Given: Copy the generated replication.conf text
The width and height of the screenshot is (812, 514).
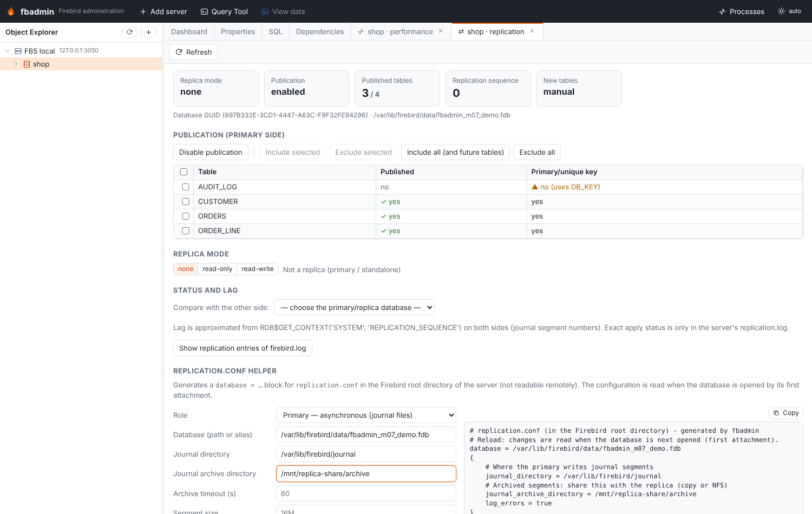Looking at the screenshot, I should [786, 413].
